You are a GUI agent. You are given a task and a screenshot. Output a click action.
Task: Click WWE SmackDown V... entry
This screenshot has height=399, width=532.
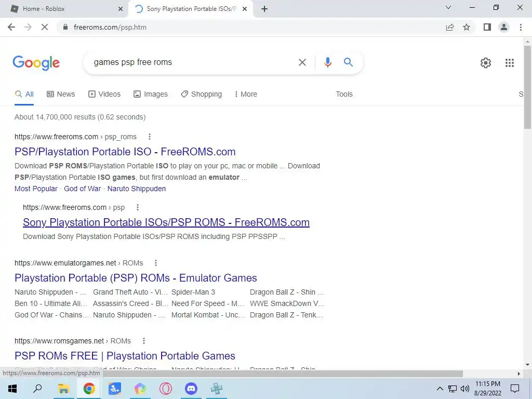pyautogui.click(x=287, y=303)
